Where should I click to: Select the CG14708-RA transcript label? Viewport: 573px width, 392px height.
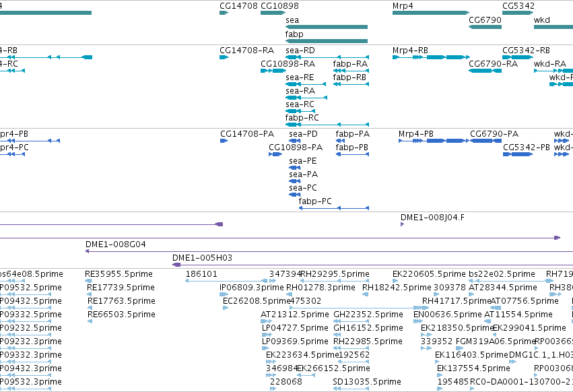tap(246, 50)
